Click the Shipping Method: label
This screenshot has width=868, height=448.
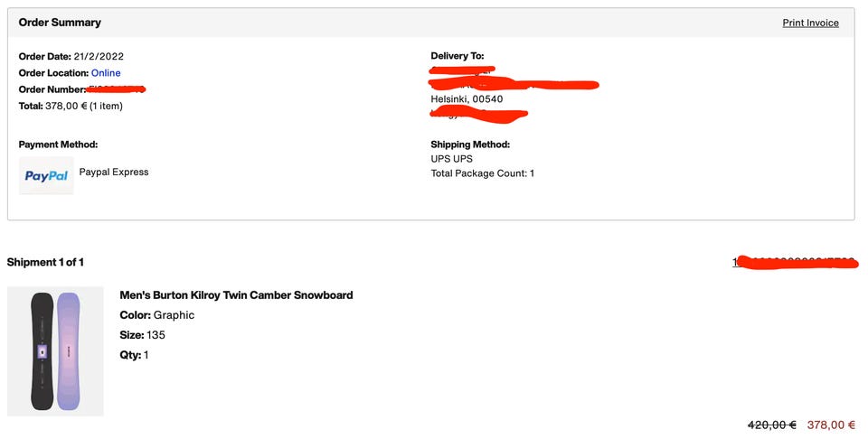pyautogui.click(x=470, y=145)
